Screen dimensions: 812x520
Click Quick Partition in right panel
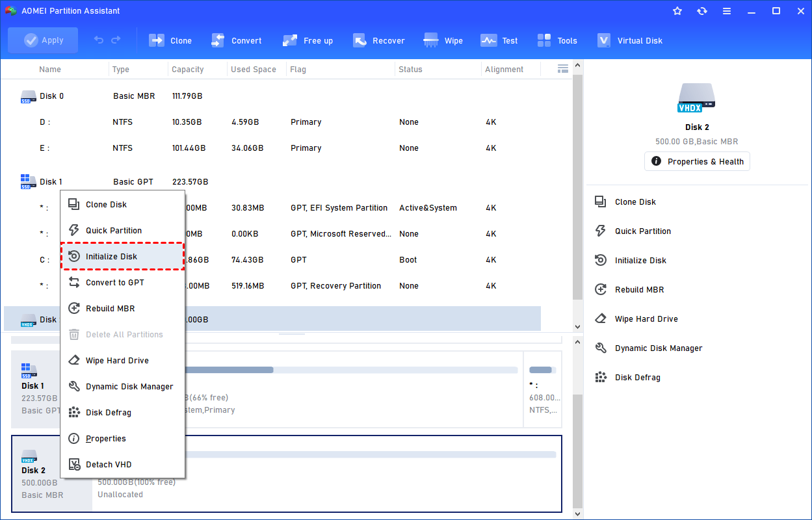(x=633, y=231)
